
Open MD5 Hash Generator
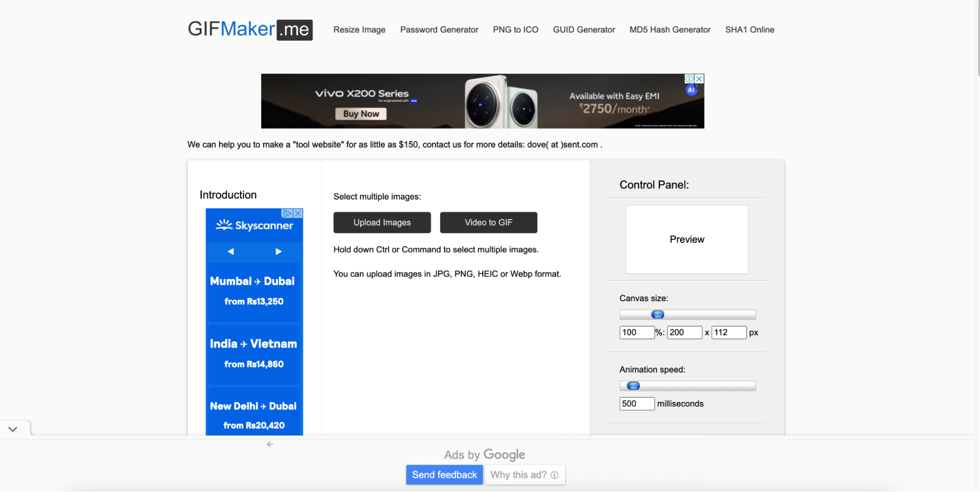pos(670,30)
